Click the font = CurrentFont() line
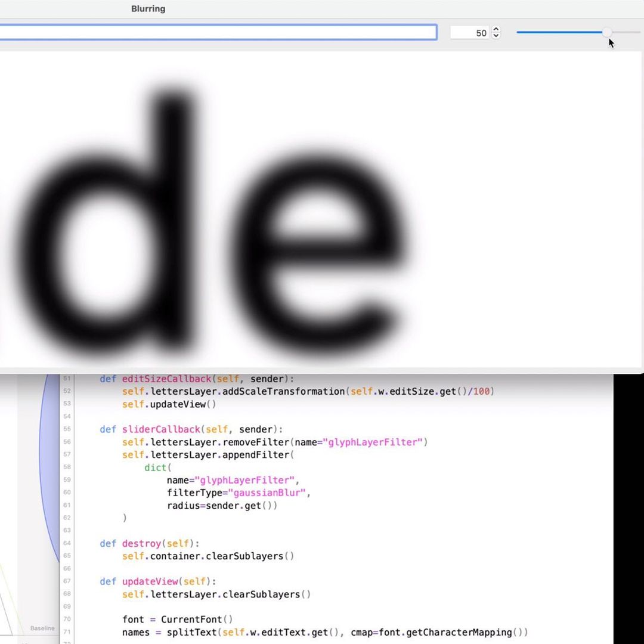The image size is (644, 644). click(178, 620)
